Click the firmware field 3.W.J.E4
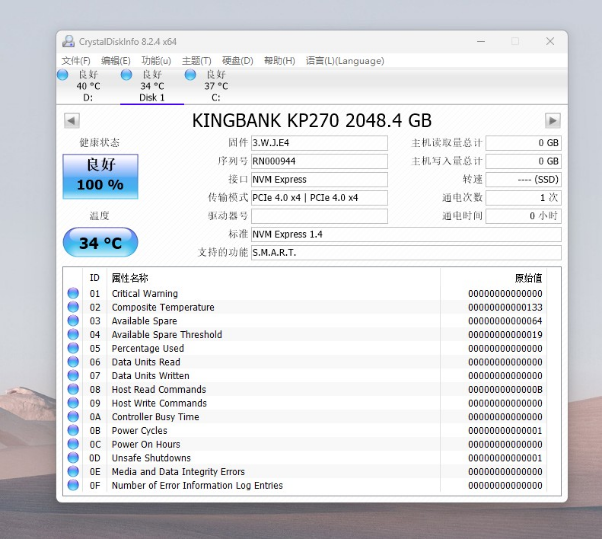This screenshot has width=602, height=539. pyautogui.click(x=319, y=143)
